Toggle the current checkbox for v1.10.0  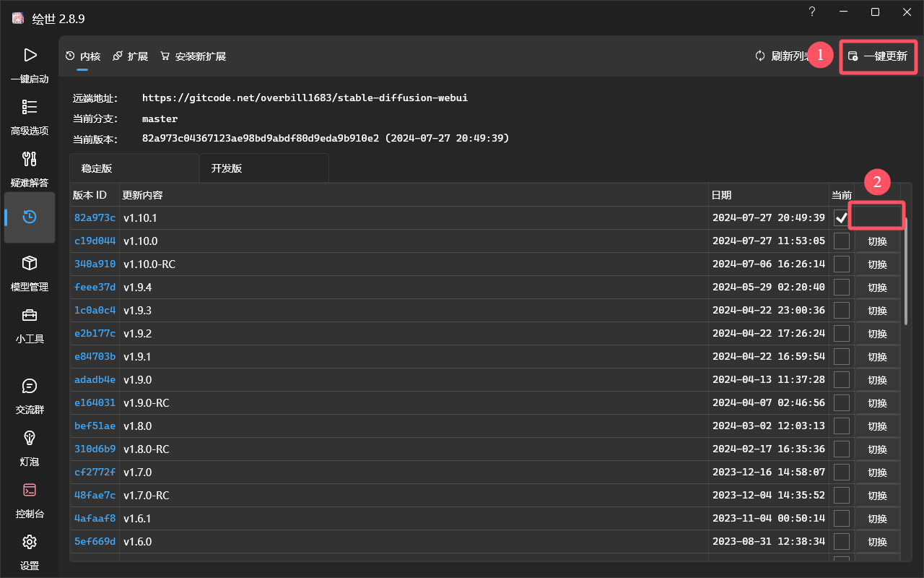click(842, 241)
